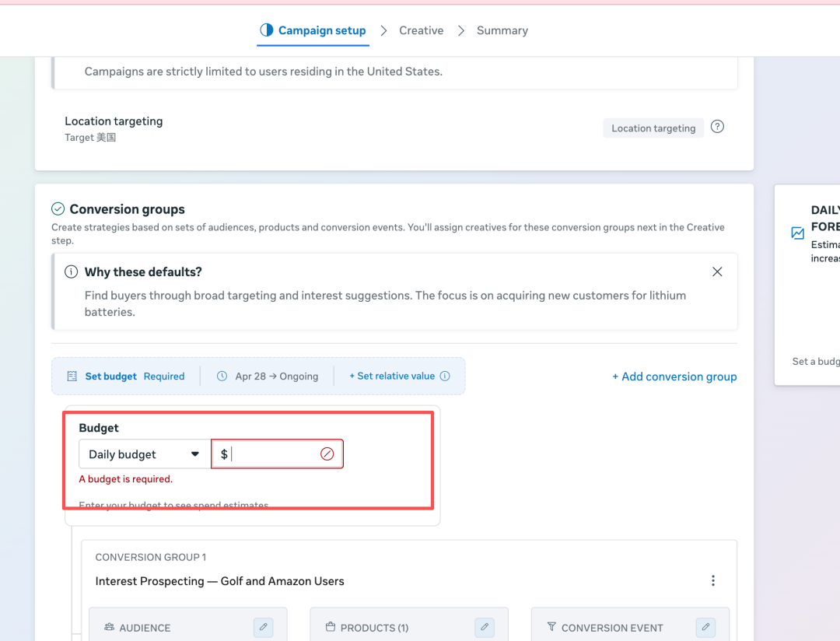Click into the budget amount input field
The width and height of the screenshot is (840, 641).
(272, 454)
